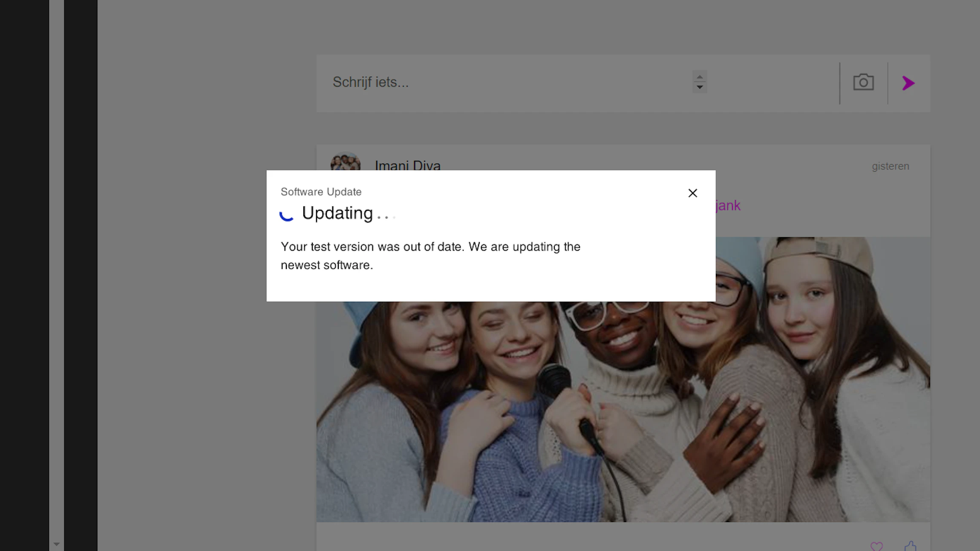Open Imani Diva's profile avatar
980x551 pixels.
(x=346, y=162)
